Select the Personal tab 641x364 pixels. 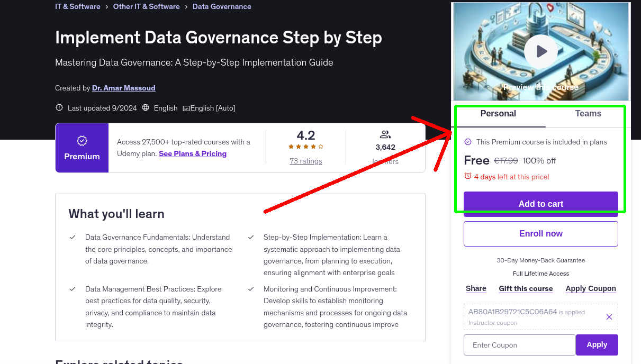click(498, 113)
